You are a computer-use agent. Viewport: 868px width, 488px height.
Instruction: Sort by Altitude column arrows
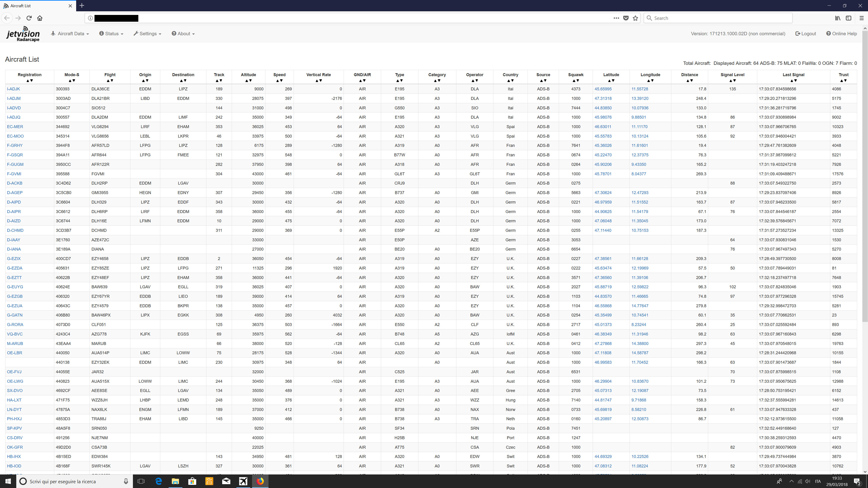pyautogui.click(x=248, y=81)
